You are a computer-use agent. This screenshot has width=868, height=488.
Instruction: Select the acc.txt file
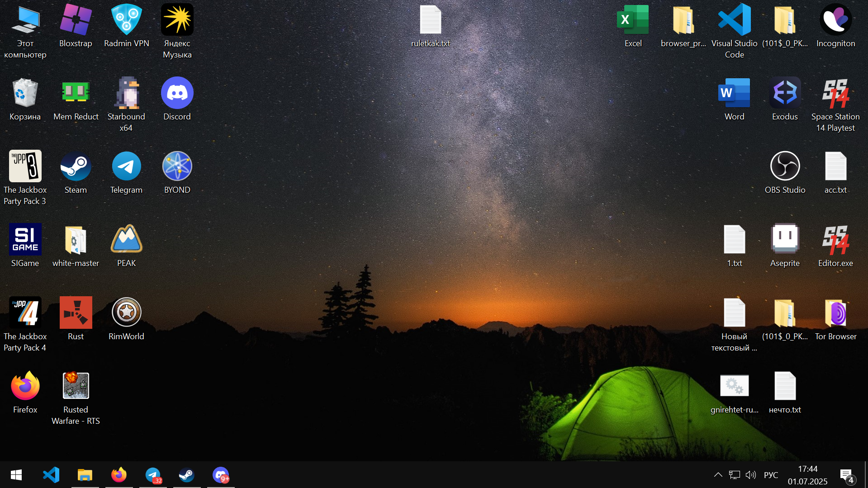point(836,173)
